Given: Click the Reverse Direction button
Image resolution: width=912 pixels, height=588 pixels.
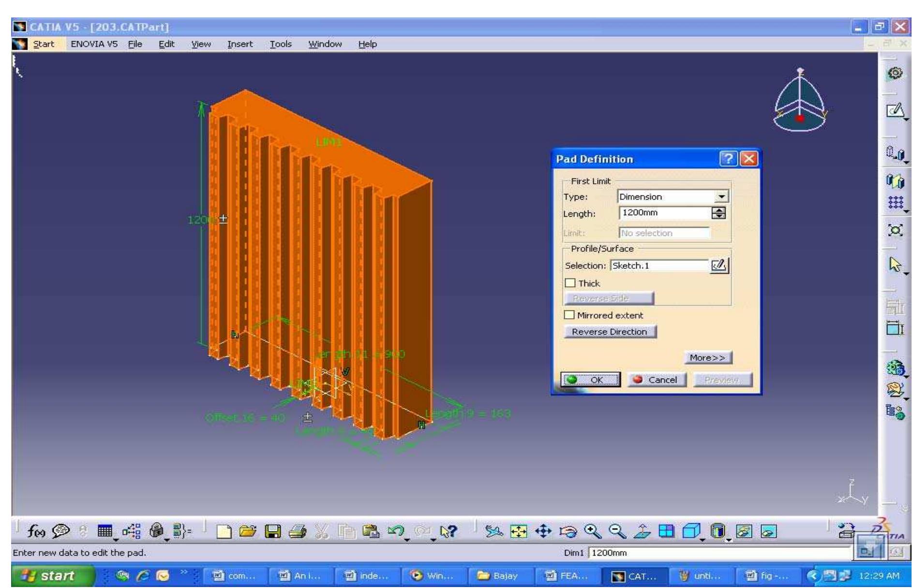Looking at the screenshot, I should pyautogui.click(x=610, y=332).
